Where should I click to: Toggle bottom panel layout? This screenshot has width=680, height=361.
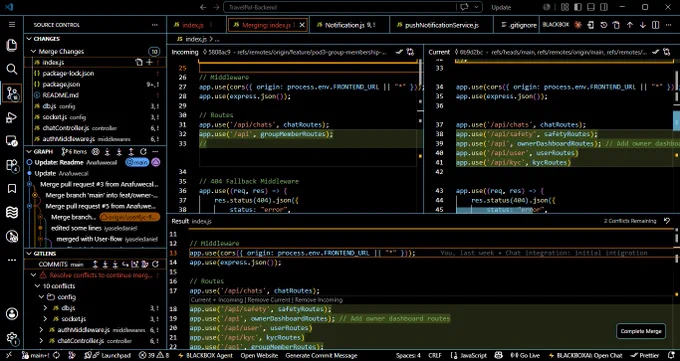click(x=591, y=7)
